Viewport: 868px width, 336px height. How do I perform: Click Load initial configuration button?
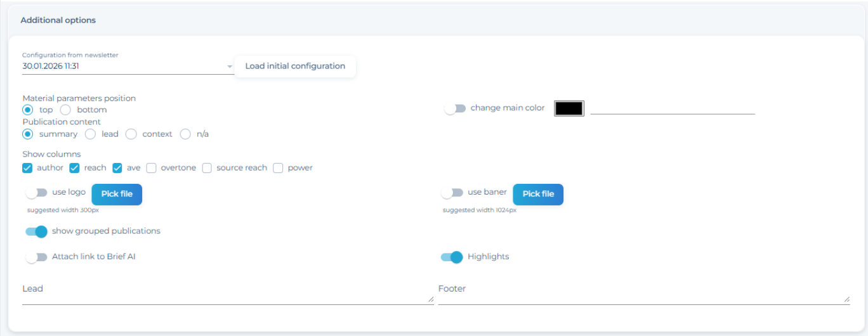point(295,66)
